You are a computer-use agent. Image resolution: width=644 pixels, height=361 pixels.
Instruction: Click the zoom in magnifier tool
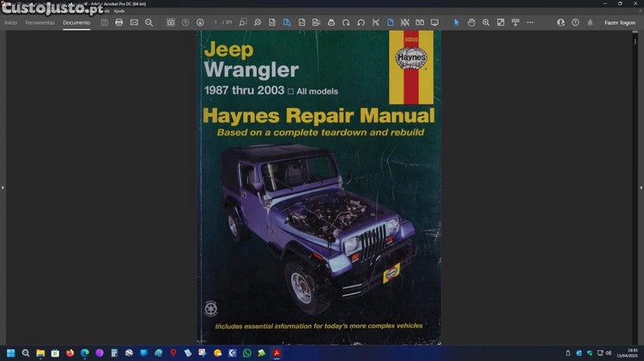(486, 22)
